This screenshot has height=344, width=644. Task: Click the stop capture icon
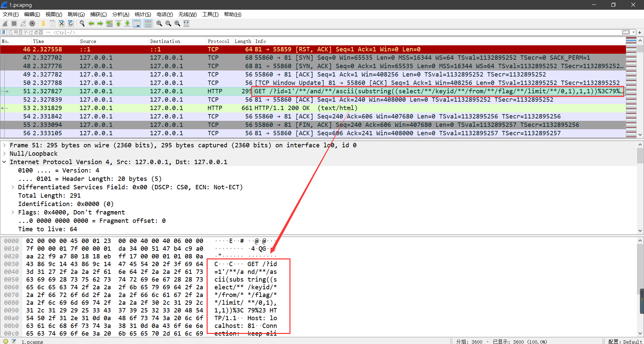click(14, 23)
